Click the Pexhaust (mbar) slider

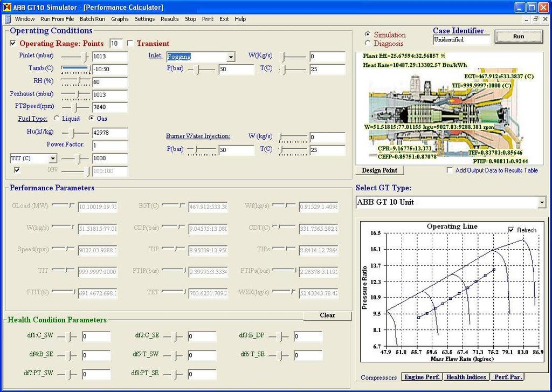75,94
